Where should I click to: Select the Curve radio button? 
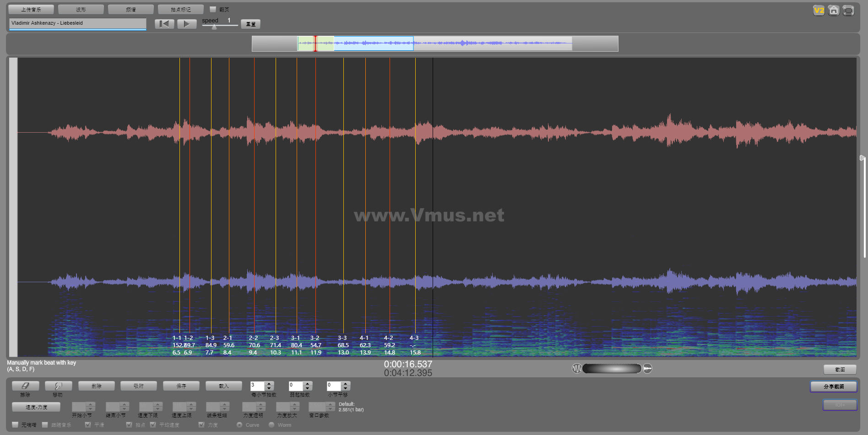pos(239,425)
